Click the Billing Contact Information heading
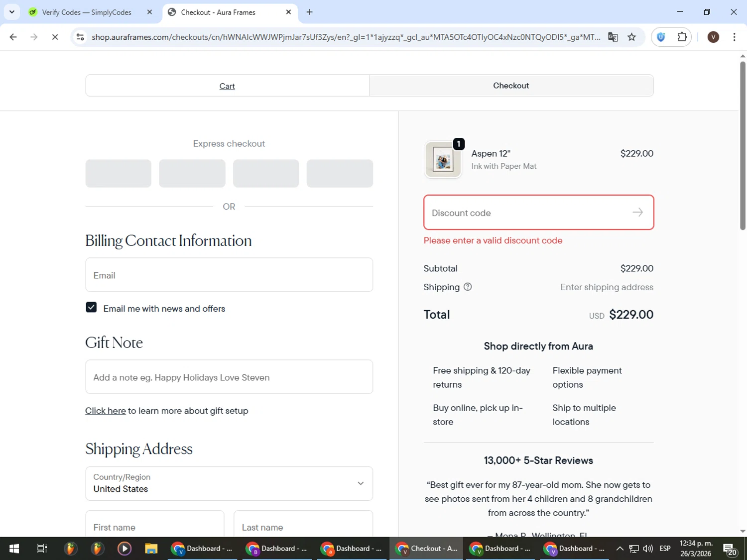747x560 pixels. (168, 240)
